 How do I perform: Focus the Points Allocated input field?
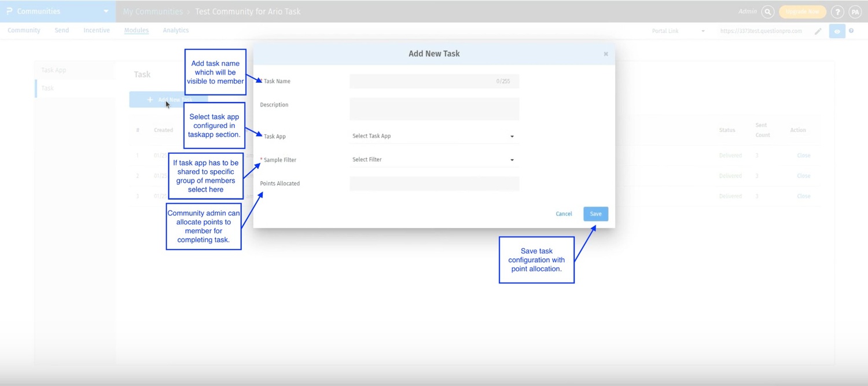(434, 183)
